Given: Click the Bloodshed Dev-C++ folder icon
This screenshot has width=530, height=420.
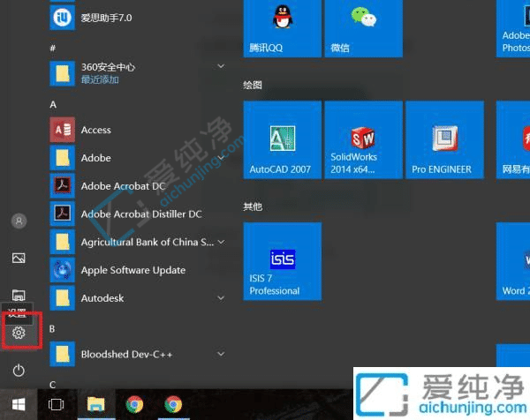Looking at the screenshot, I should [62, 354].
